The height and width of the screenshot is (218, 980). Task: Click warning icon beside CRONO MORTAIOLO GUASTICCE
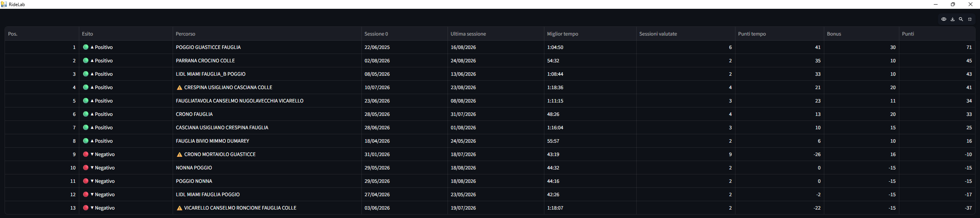point(180,155)
